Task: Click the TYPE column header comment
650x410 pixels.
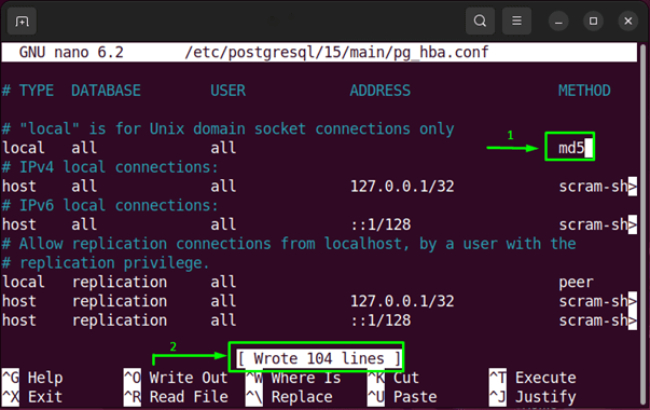Action: click(x=36, y=91)
